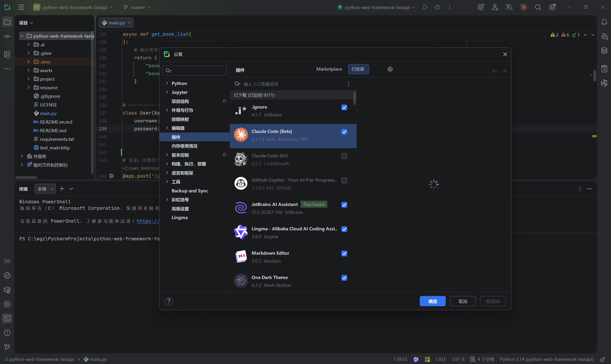611x364 pixels.
Task: Open the Project tool window folder icon
Action: 7,22
